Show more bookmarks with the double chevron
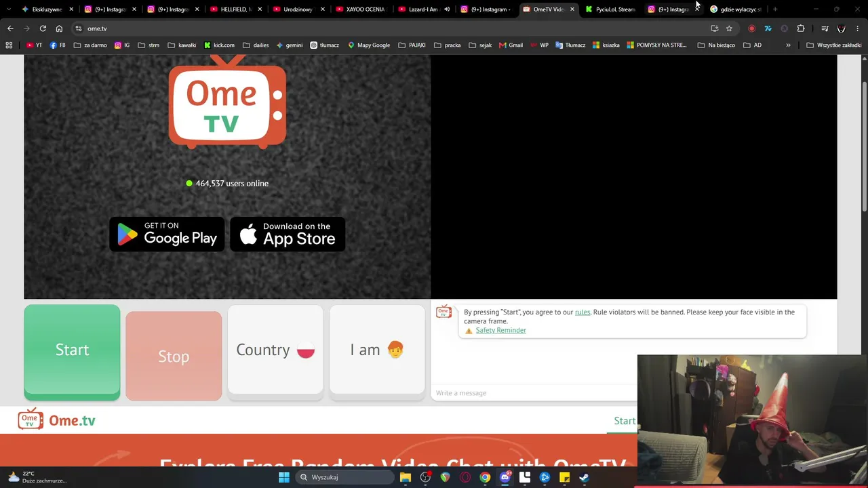The height and width of the screenshot is (488, 868). point(788,45)
